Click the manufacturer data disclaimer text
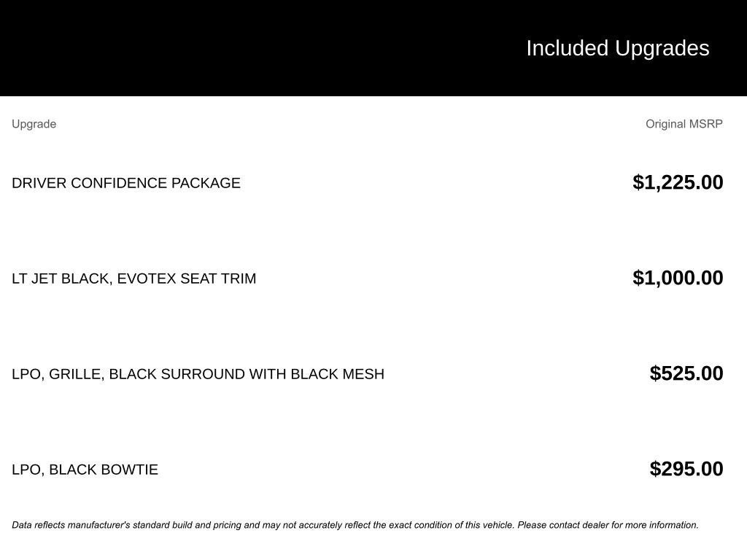 pyautogui.click(x=355, y=525)
